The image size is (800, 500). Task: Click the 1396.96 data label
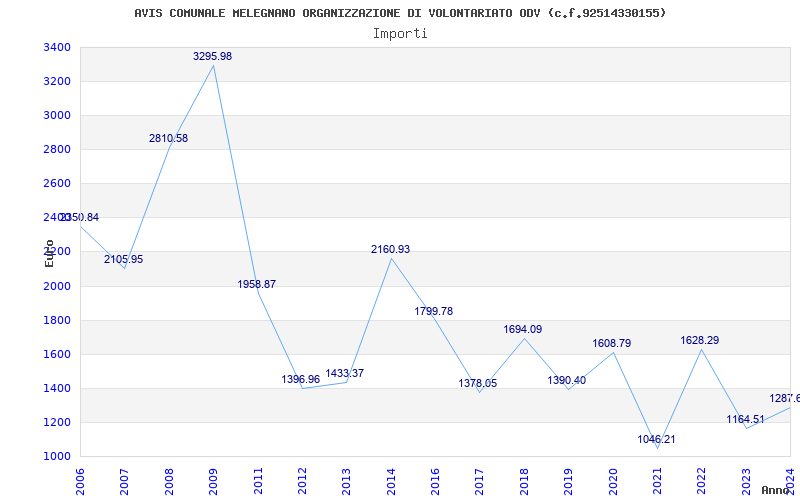[301, 379]
